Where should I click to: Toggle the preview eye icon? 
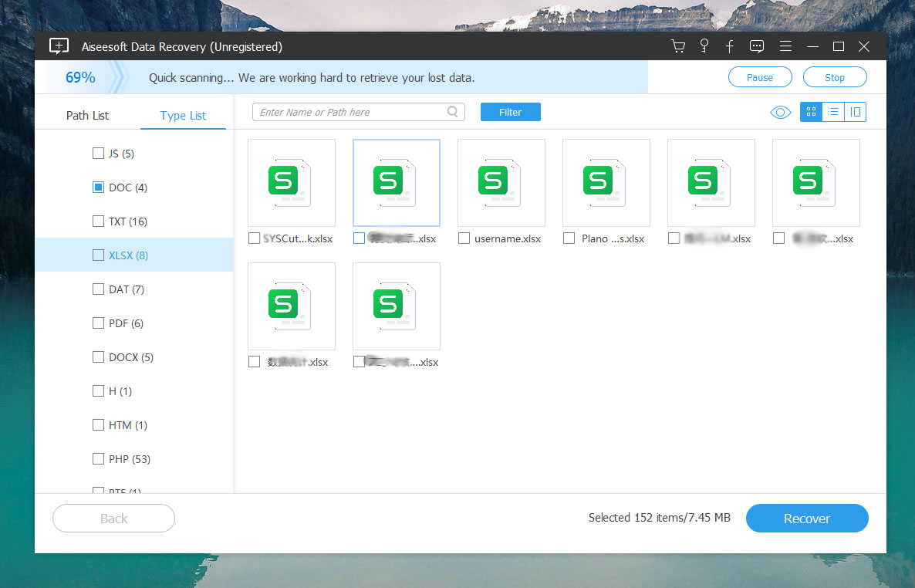780,113
